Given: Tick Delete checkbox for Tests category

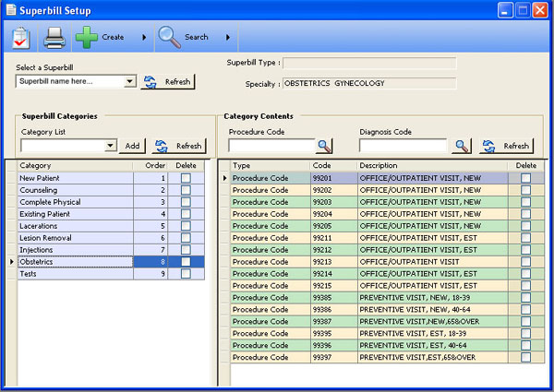Looking at the screenshot, I should click(x=186, y=274).
